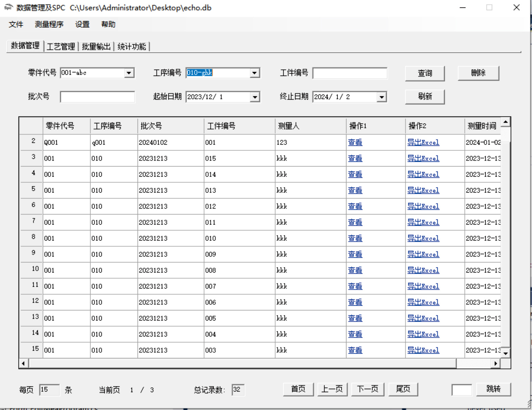Switch to the 工艺管理 tab
Screen dimensions: 532x410
[x=61, y=47]
